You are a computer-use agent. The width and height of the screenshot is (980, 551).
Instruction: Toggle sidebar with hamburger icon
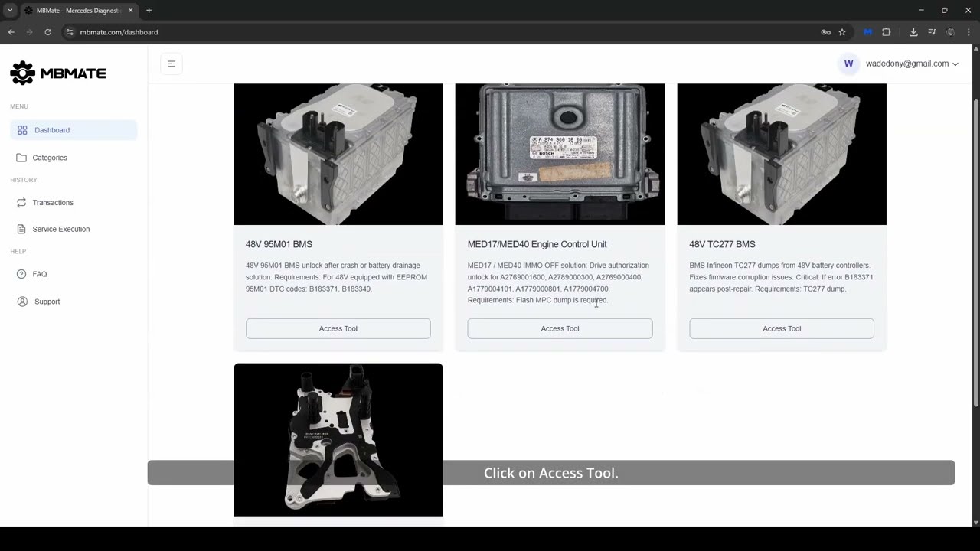pos(171,64)
